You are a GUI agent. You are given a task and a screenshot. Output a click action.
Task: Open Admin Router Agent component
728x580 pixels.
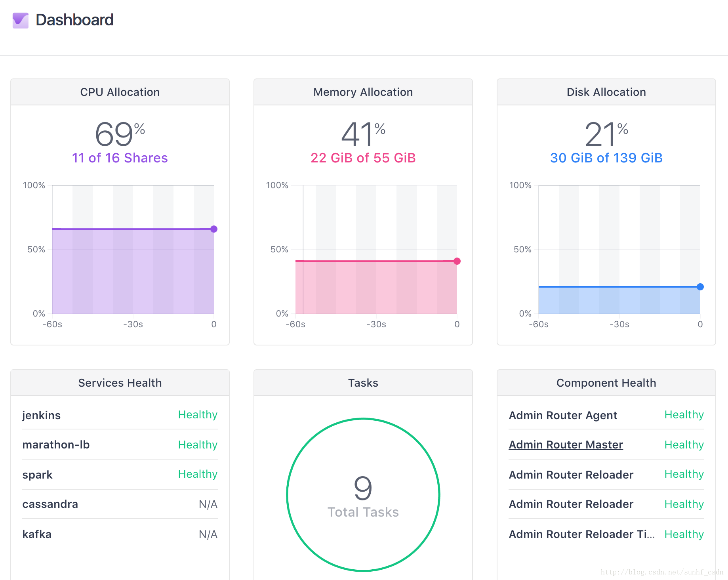(563, 415)
